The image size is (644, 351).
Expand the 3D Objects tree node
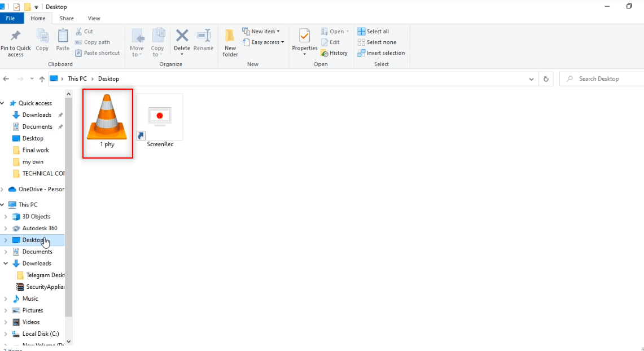pos(6,217)
